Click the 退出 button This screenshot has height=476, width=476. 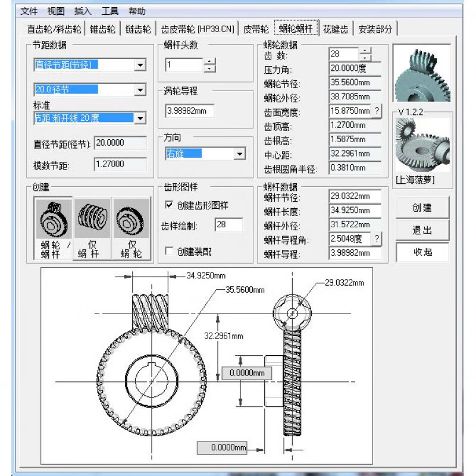(x=422, y=230)
